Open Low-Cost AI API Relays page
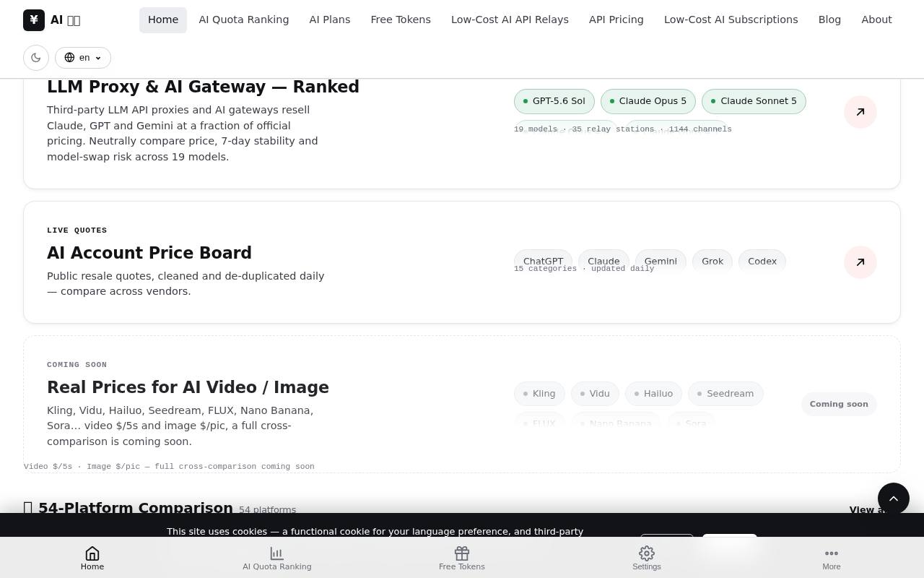 tap(510, 20)
